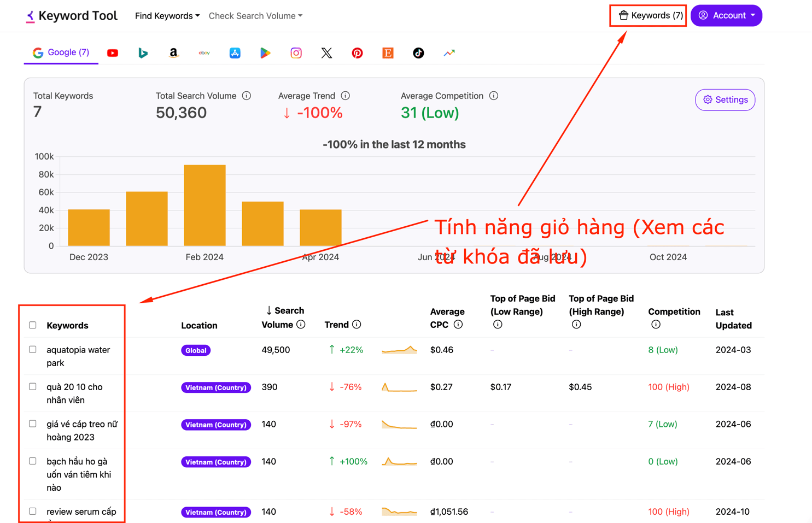Click the +22% trend value

[x=346, y=350]
